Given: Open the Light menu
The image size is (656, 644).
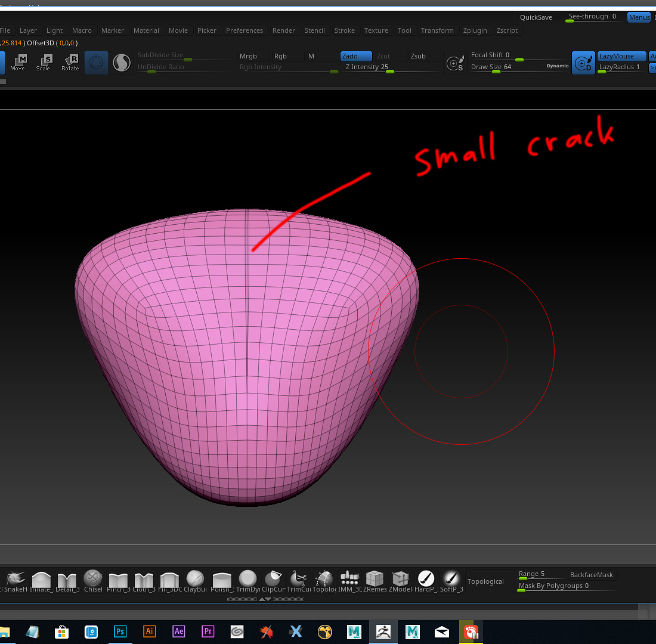Looking at the screenshot, I should pyautogui.click(x=54, y=30).
